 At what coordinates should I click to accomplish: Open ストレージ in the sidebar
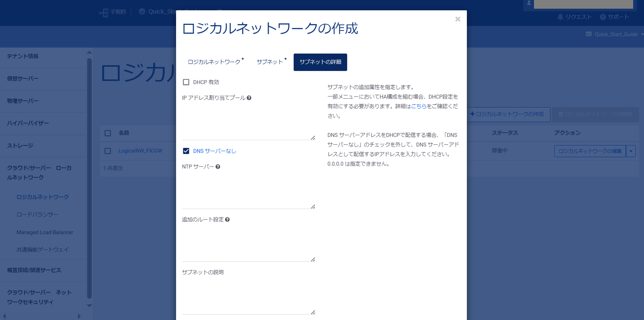[x=20, y=146]
